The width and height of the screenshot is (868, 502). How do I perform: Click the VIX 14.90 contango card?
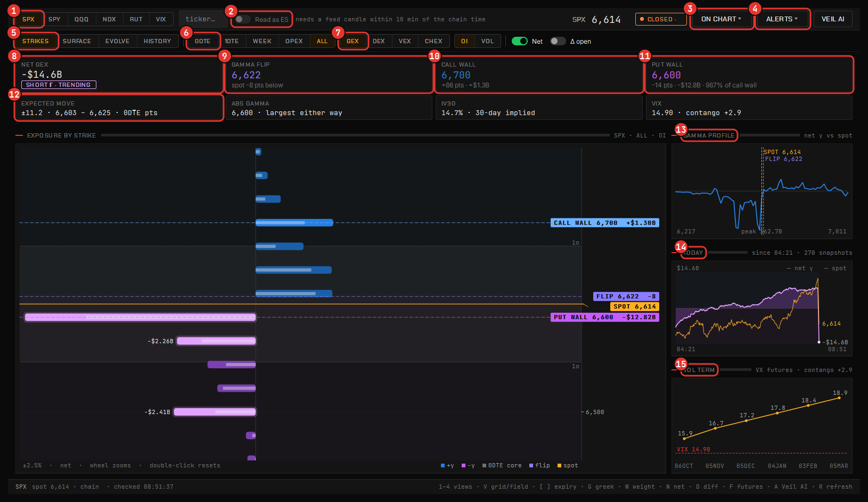coord(749,108)
